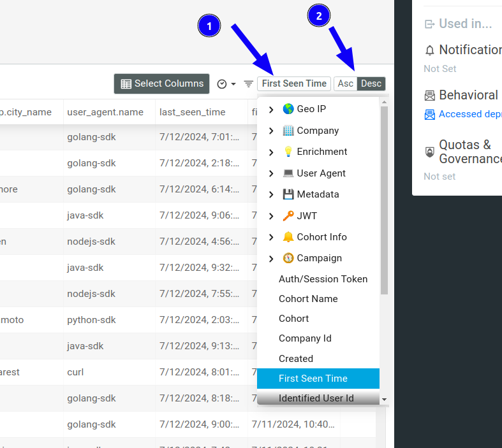Click the clock time range icon
The image size is (502, 448).
click(x=222, y=84)
